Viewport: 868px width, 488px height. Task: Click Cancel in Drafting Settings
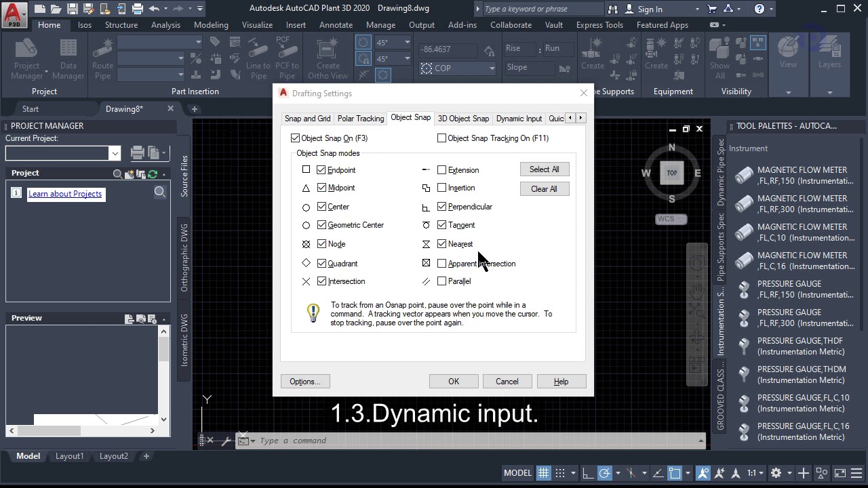[507, 382]
